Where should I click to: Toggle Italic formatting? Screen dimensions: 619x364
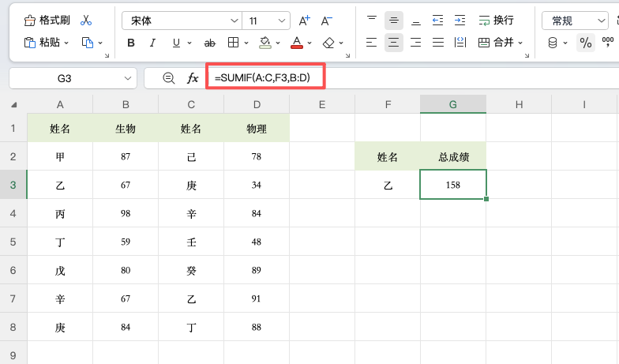tap(153, 43)
